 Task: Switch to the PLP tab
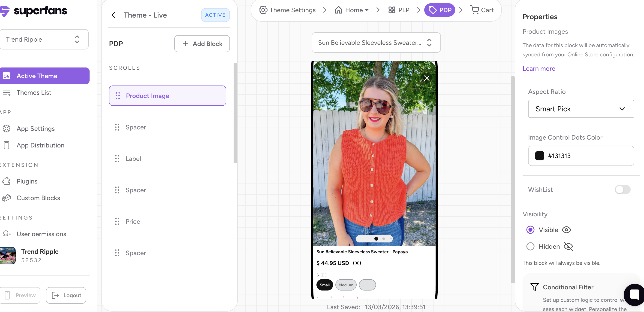pyautogui.click(x=399, y=10)
